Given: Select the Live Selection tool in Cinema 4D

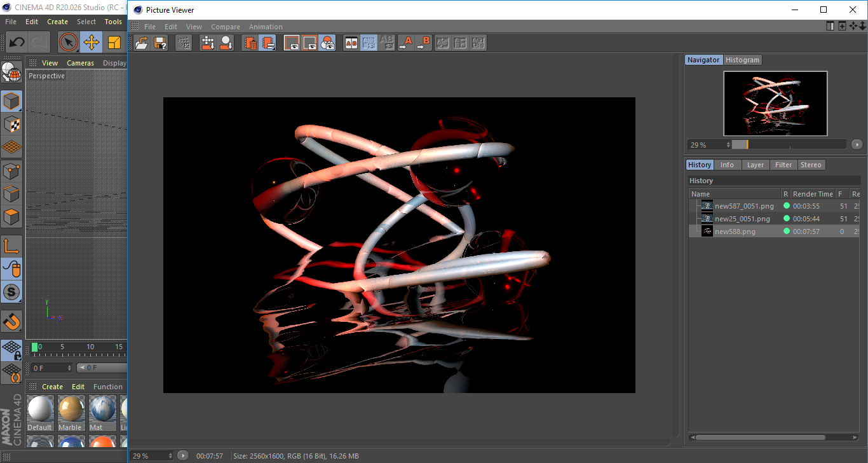Looking at the screenshot, I should click(69, 43).
